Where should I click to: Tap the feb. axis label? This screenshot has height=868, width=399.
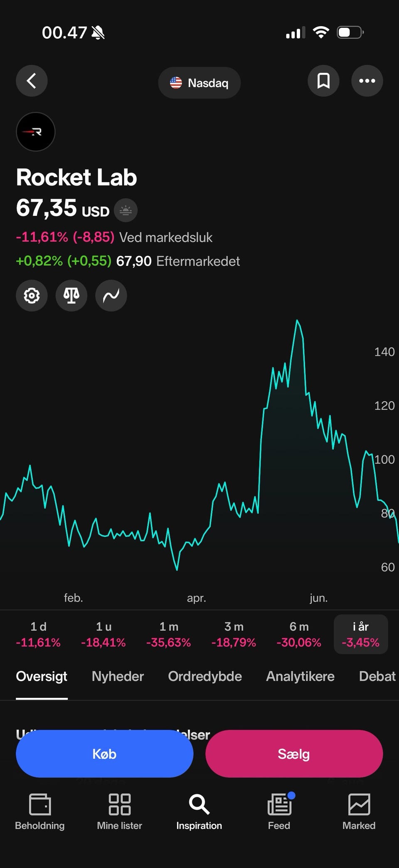(x=74, y=598)
